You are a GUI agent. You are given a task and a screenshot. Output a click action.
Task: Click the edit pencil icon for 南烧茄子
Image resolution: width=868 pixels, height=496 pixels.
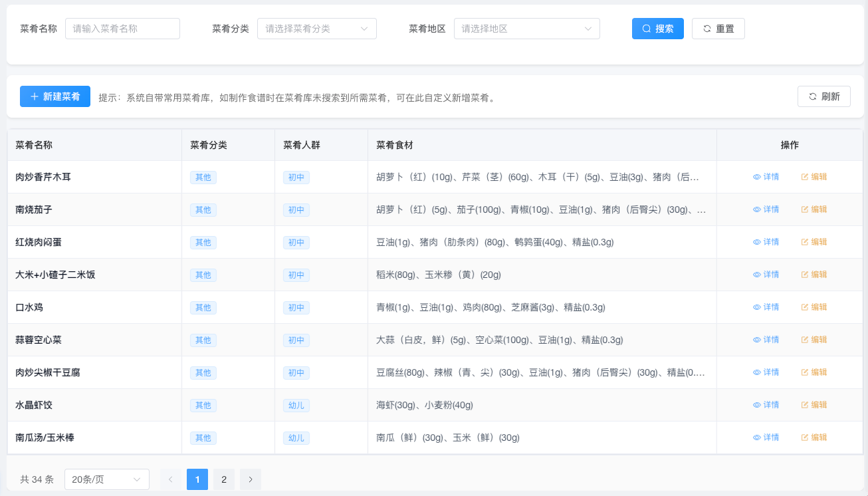click(802, 209)
